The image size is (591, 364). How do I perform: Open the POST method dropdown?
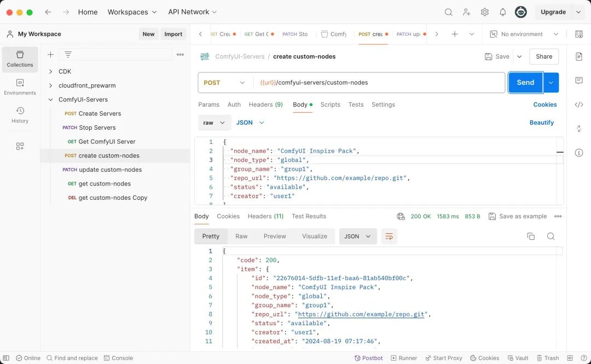pos(224,83)
